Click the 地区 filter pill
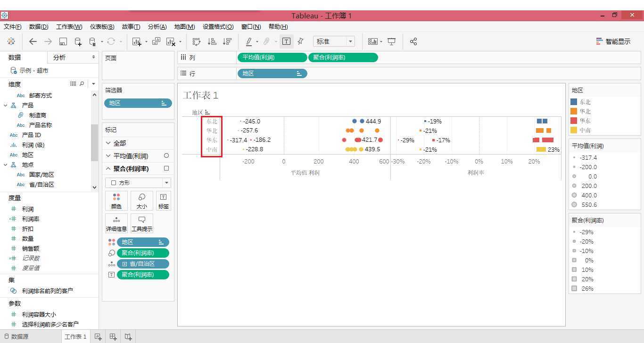Viewport: 644px width, 343px height. pos(138,103)
